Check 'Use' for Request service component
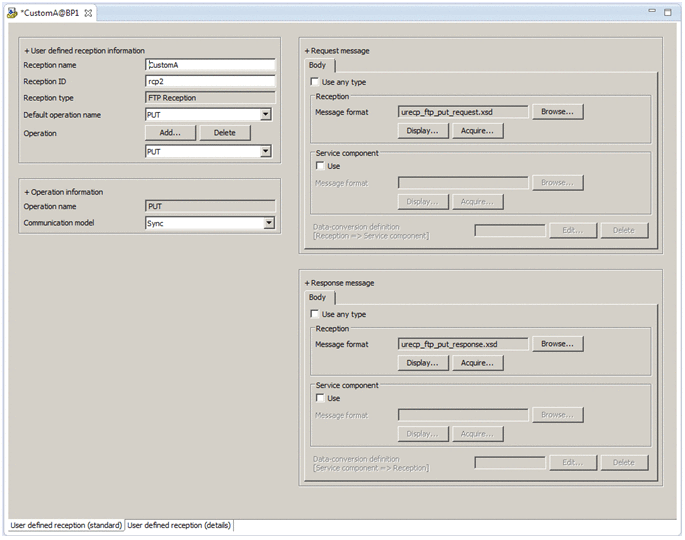This screenshot has height=540, width=685. [321, 166]
